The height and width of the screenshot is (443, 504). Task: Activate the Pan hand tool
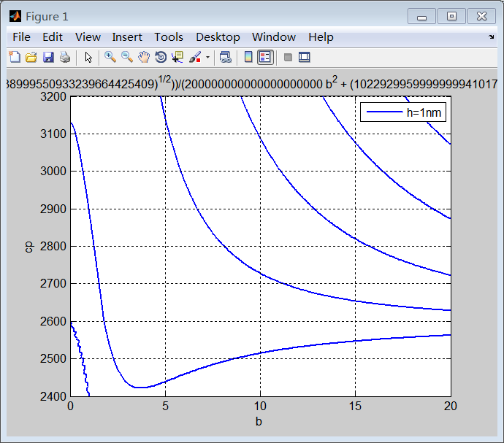coord(144,57)
